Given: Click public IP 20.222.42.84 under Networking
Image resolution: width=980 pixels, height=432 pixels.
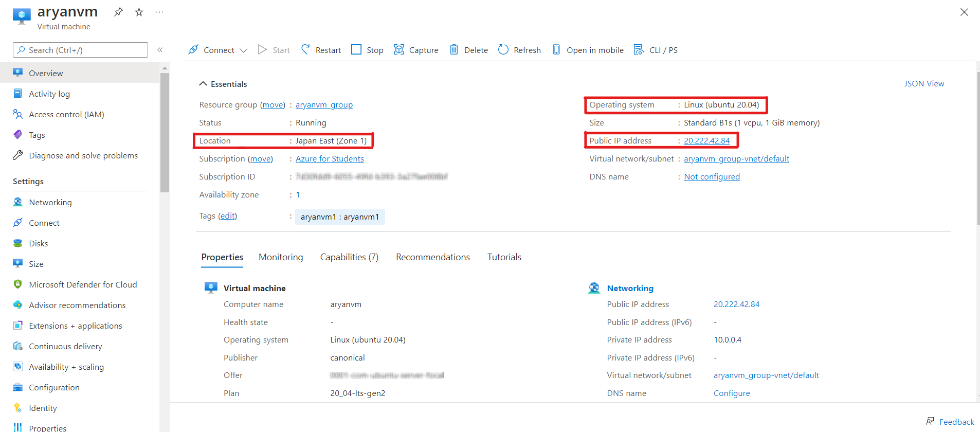Looking at the screenshot, I should click(736, 304).
